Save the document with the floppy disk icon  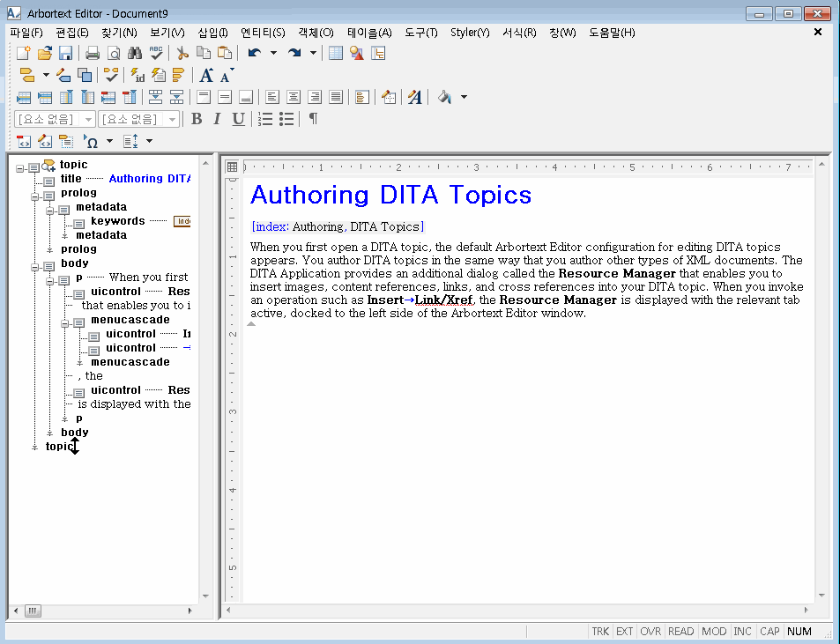65,53
